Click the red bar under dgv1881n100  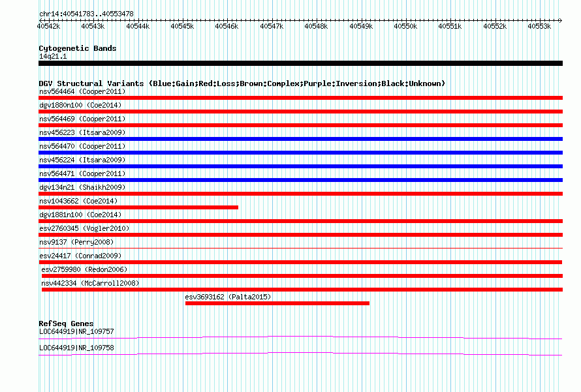300,221
